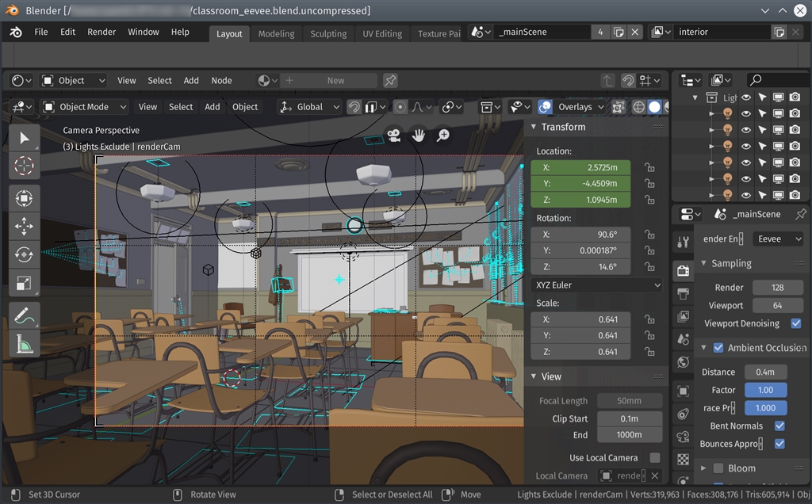This screenshot has height=504, width=812.
Task: Click the viewport zoom magnifier icon
Action: point(443,136)
